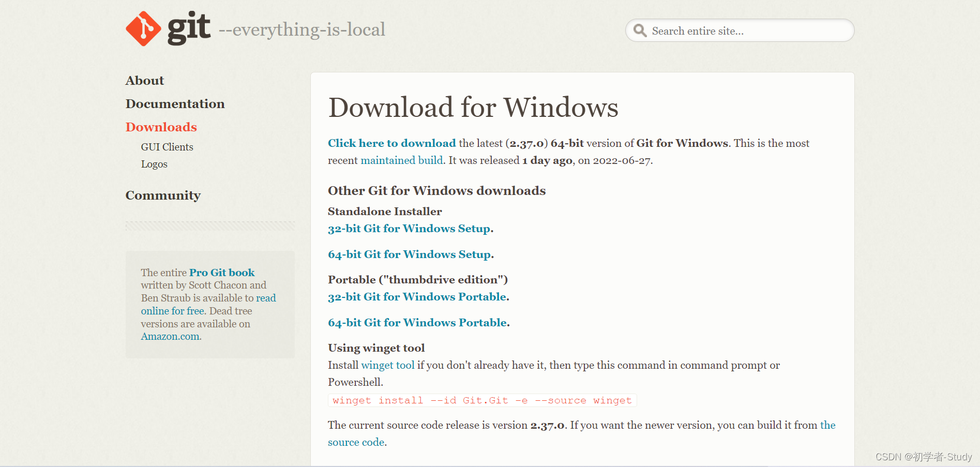Screen dimensions: 980x467
Task: Click 'Portable ("thumbdrive edition")' subheading
Action: (x=418, y=280)
